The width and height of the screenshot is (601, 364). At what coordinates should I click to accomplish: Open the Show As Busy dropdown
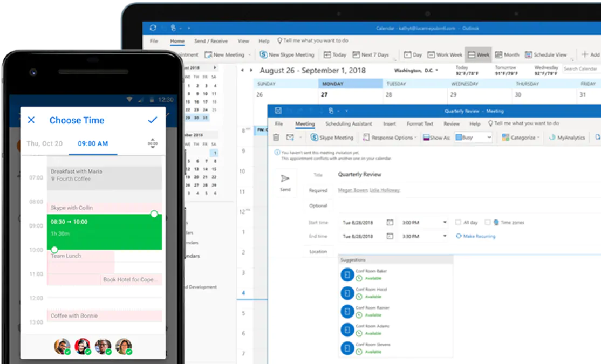tap(473, 138)
